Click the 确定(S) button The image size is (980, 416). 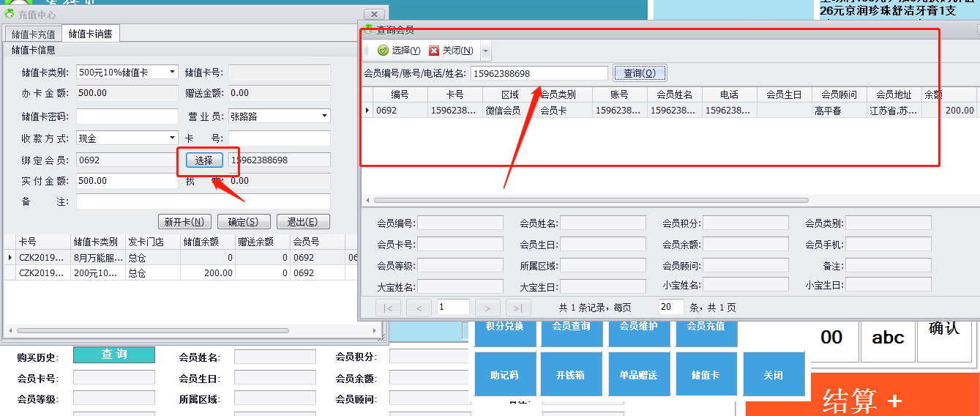point(243,222)
